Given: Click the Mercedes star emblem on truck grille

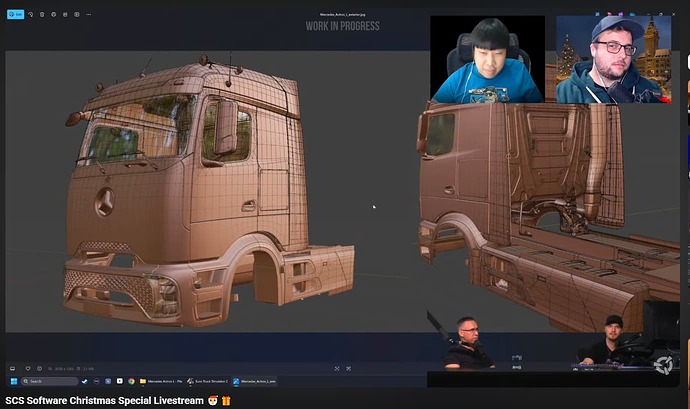Looking at the screenshot, I should click(x=104, y=203).
